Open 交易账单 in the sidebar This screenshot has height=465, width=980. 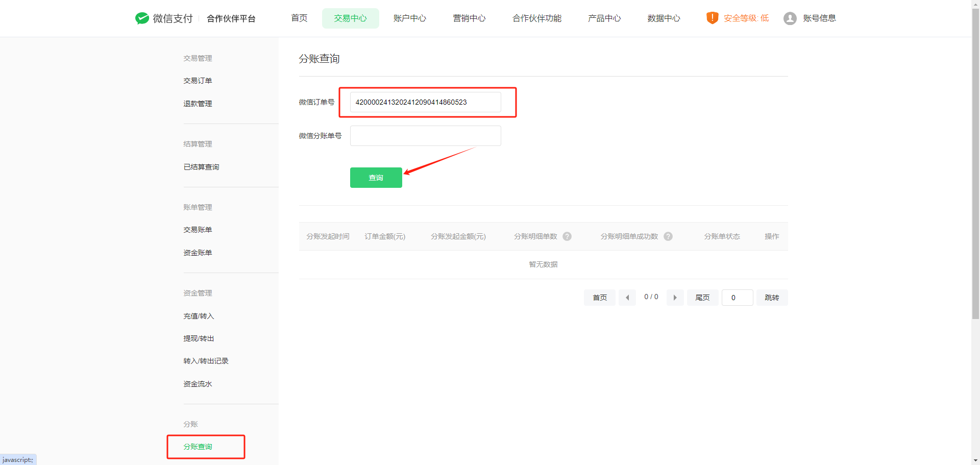pyautogui.click(x=198, y=230)
